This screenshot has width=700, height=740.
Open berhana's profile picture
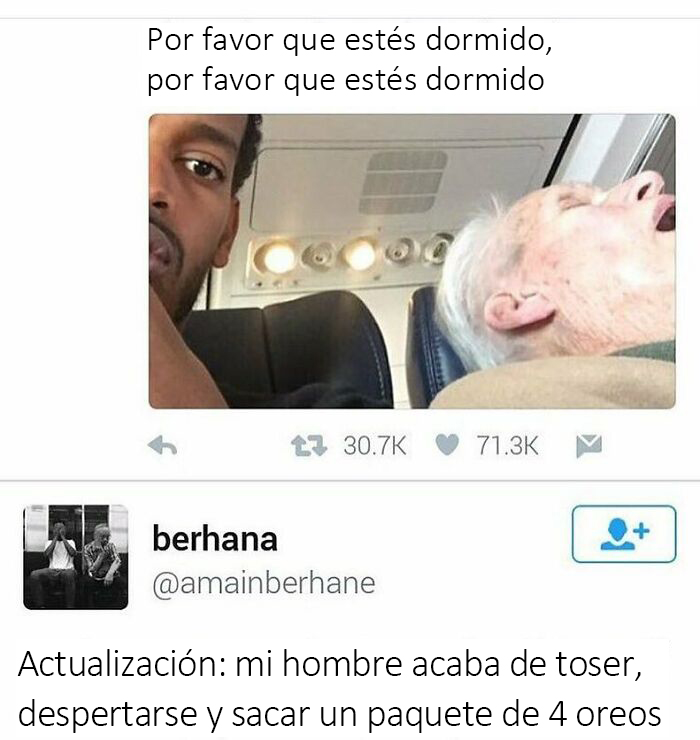pos(76,557)
